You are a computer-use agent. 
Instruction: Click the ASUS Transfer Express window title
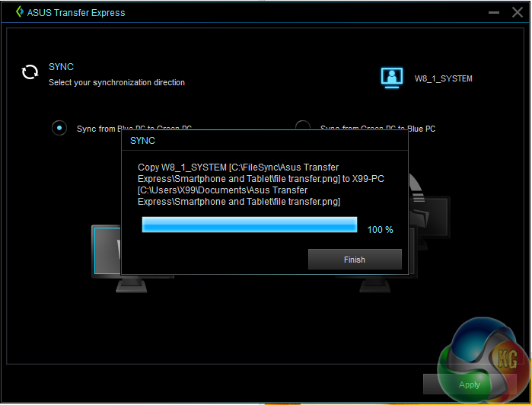click(x=76, y=12)
